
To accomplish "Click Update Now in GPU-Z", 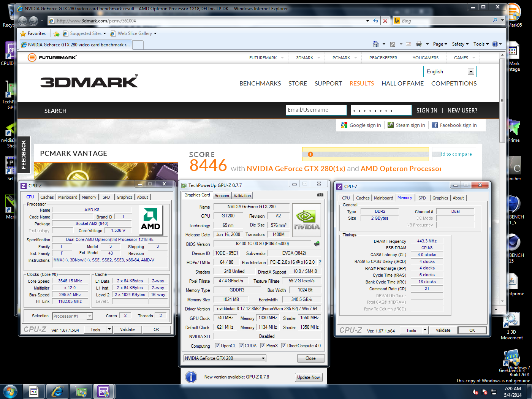I will pos(309,377).
